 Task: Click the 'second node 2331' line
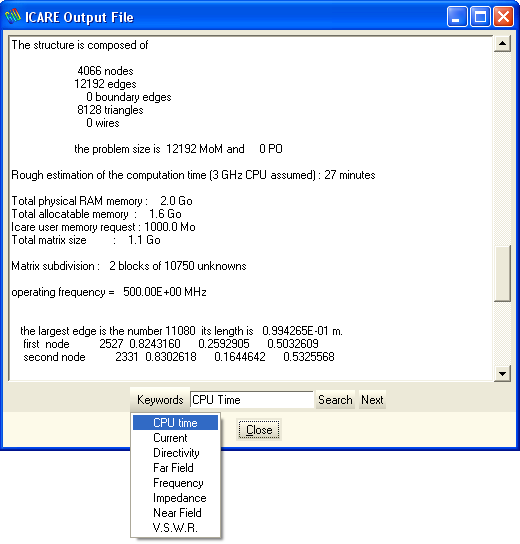pyautogui.click(x=179, y=357)
